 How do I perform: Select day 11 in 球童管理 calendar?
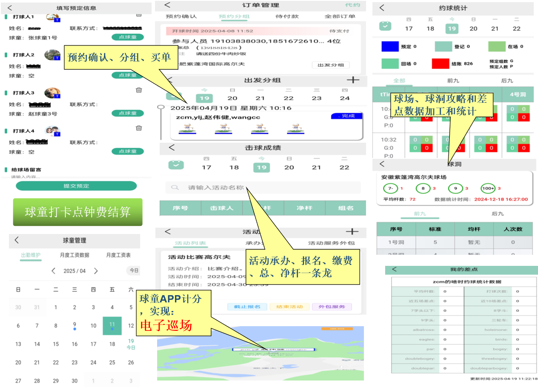click(x=112, y=326)
